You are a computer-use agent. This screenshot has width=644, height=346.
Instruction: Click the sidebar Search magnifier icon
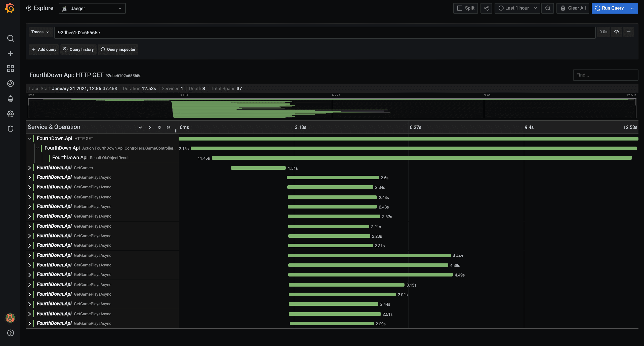pyautogui.click(x=10, y=38)
